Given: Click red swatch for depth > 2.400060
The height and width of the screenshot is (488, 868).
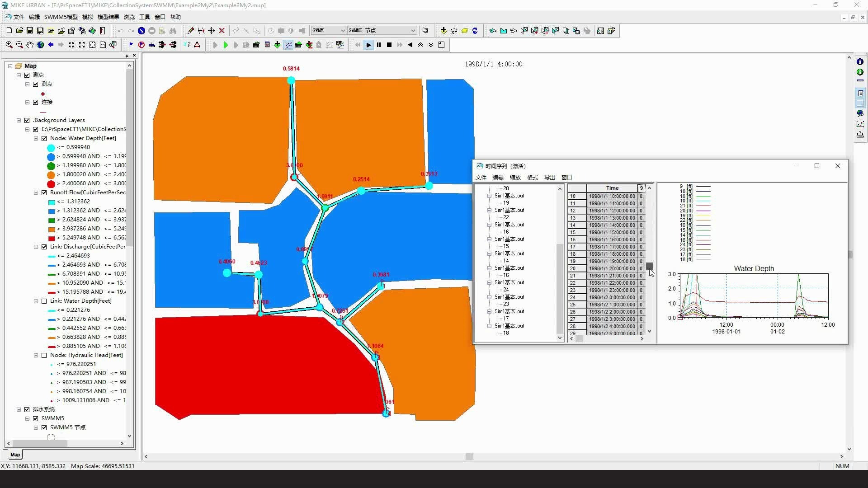Looking at the screenshot, I should coord(51,184).
